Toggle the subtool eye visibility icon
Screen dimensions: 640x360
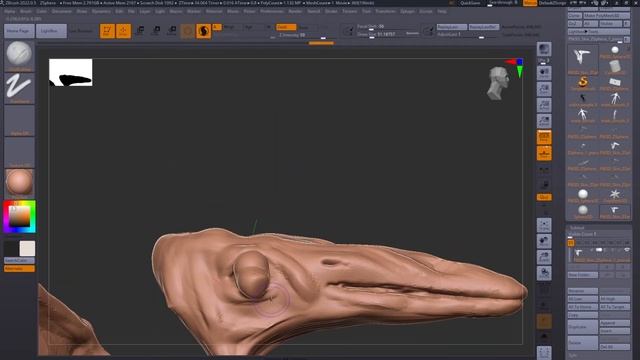pyautogui.click(x=627, y=249)
